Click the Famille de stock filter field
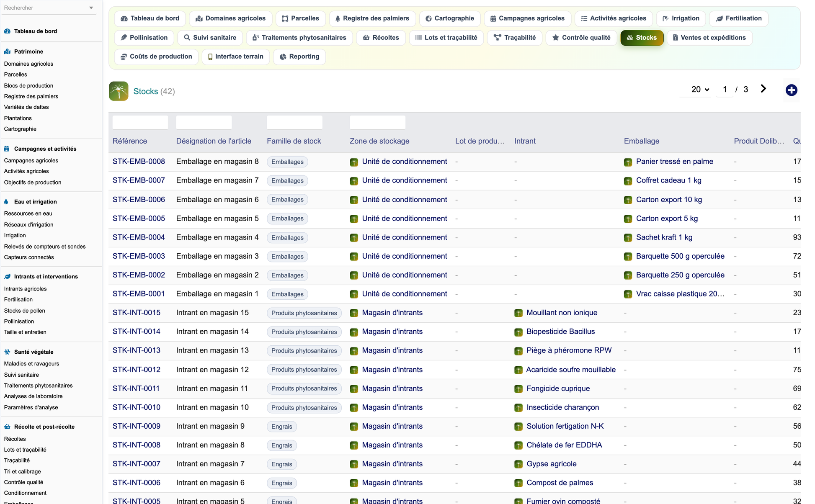Screen dimensions: 815x504 click(x=295, y=122)
